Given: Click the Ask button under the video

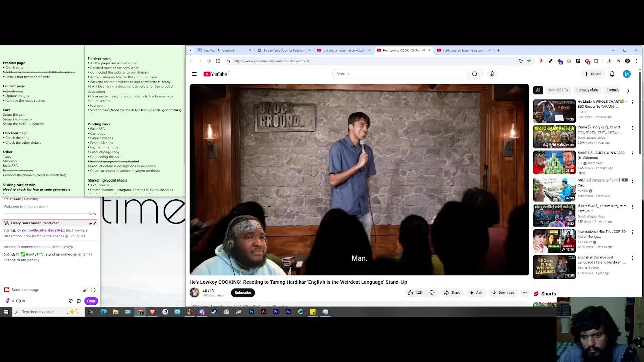Looking at the screenshot, I should tap(475, 293).
